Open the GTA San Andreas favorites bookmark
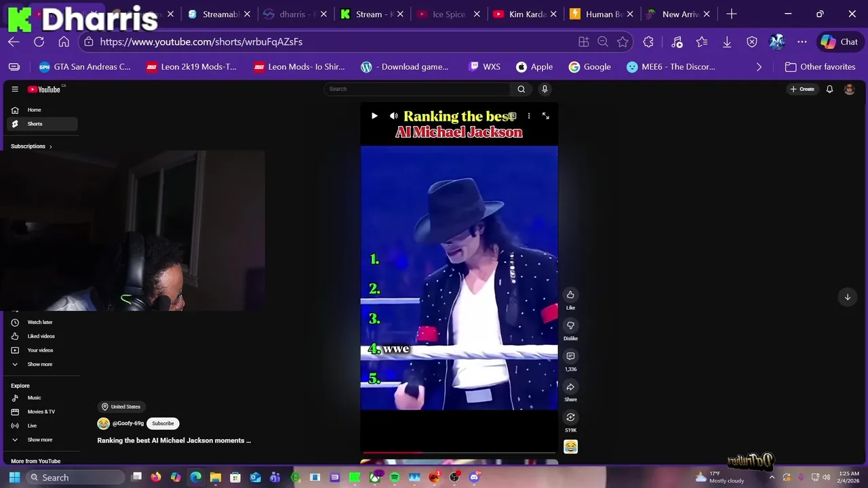Screen dimensions: 868x488 85,66
